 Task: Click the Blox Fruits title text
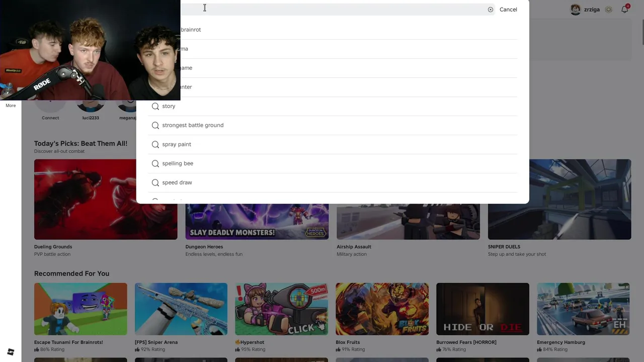pyautogui.click(x=348, y=342)
